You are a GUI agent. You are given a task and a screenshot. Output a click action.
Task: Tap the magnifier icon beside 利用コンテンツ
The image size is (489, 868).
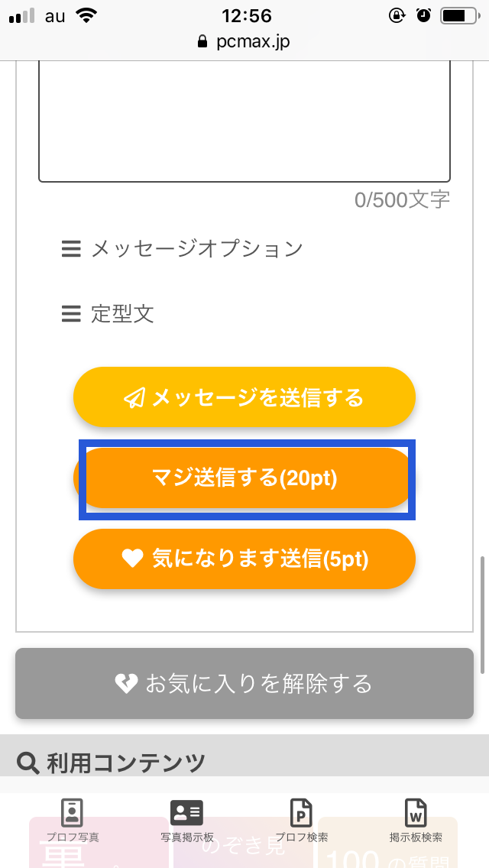(x=28, y=763)
